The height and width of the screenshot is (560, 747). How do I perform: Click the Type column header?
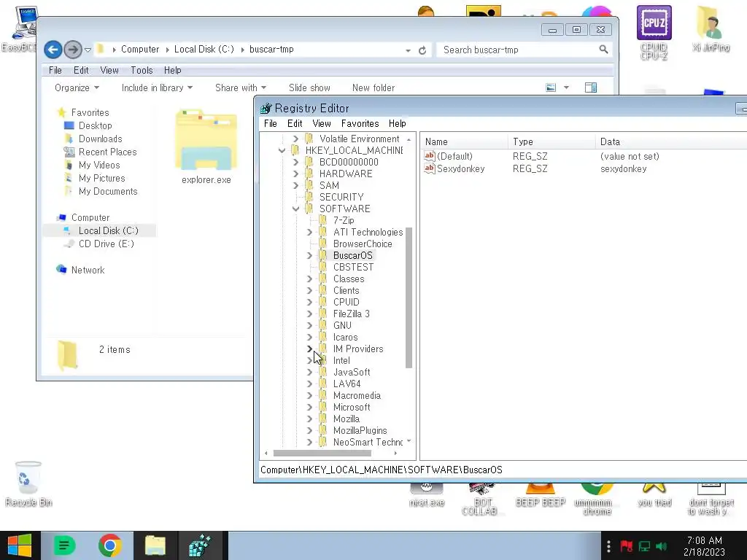click(551, 142)
